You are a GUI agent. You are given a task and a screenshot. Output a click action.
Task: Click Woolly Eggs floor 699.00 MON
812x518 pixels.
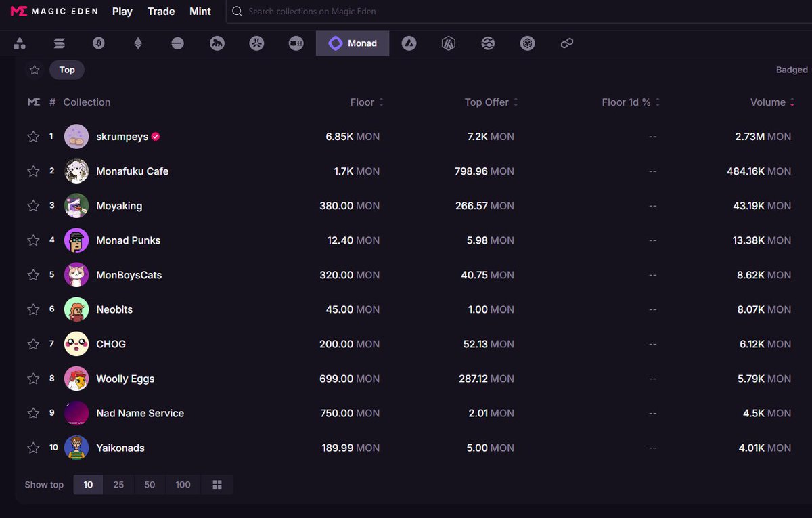349,379
